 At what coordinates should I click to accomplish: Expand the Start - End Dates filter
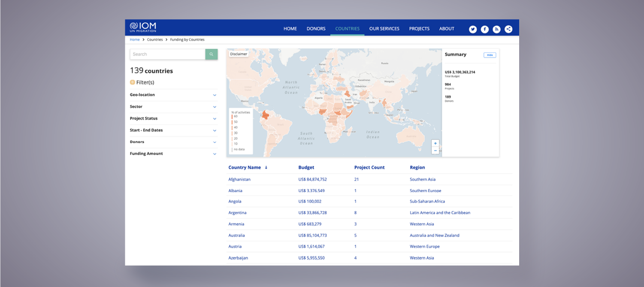coord(173,130)
